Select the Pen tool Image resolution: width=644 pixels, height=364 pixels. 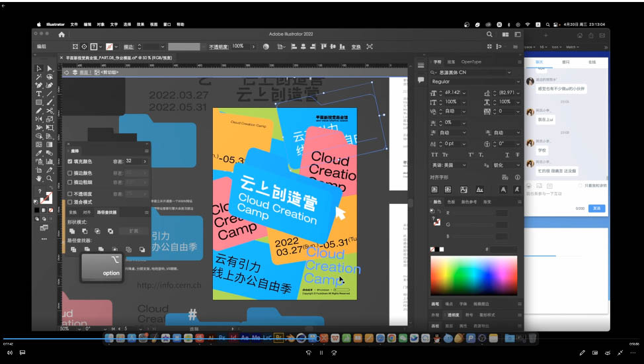click(x=38, y=85)
